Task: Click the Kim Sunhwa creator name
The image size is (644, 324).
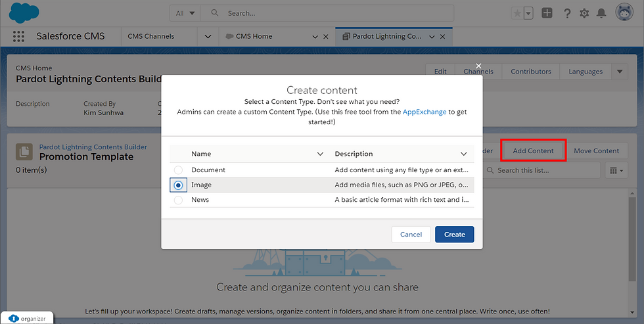Action: click(x=104, y=112)
